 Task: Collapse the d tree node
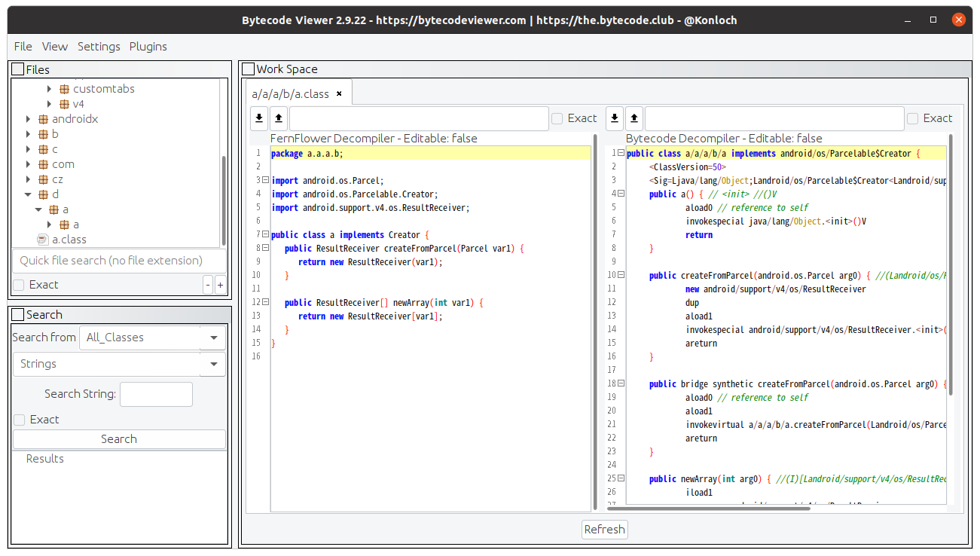29,194
